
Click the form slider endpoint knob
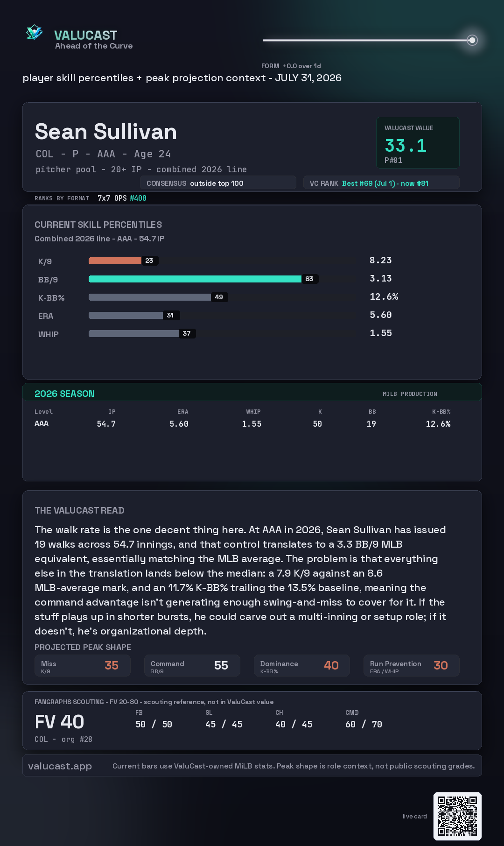pos(472,40)
